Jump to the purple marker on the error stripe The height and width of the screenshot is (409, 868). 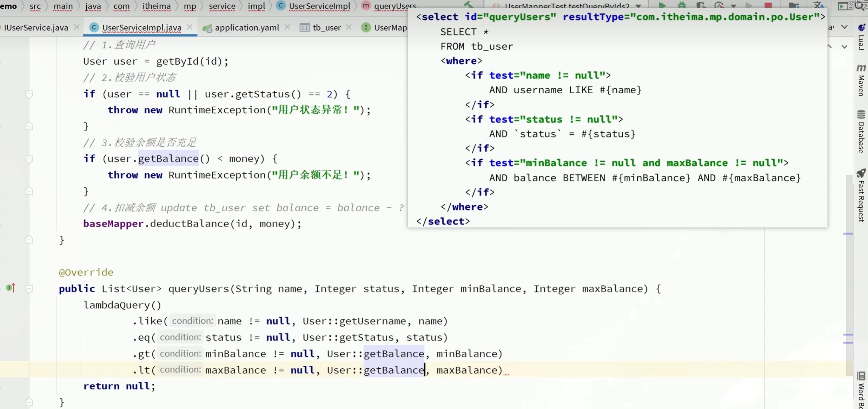pos(848,234)
